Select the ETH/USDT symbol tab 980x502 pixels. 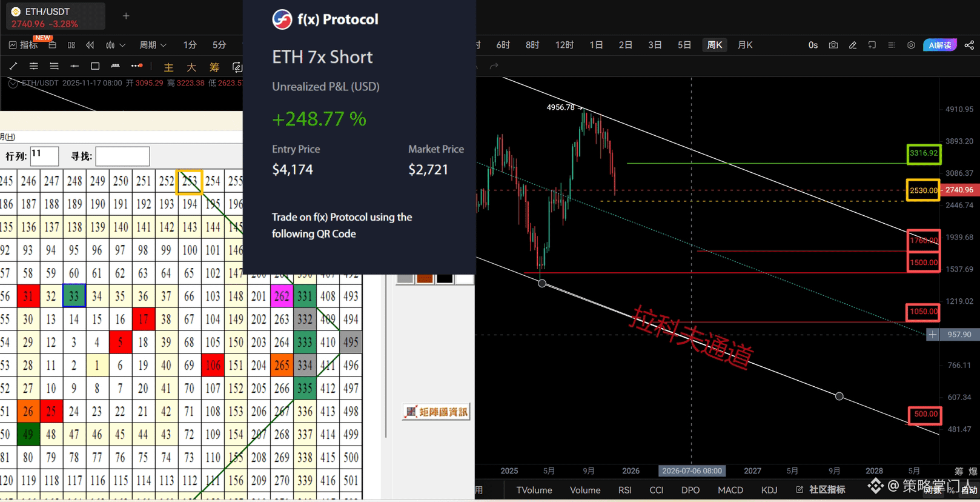click(56, 17)
